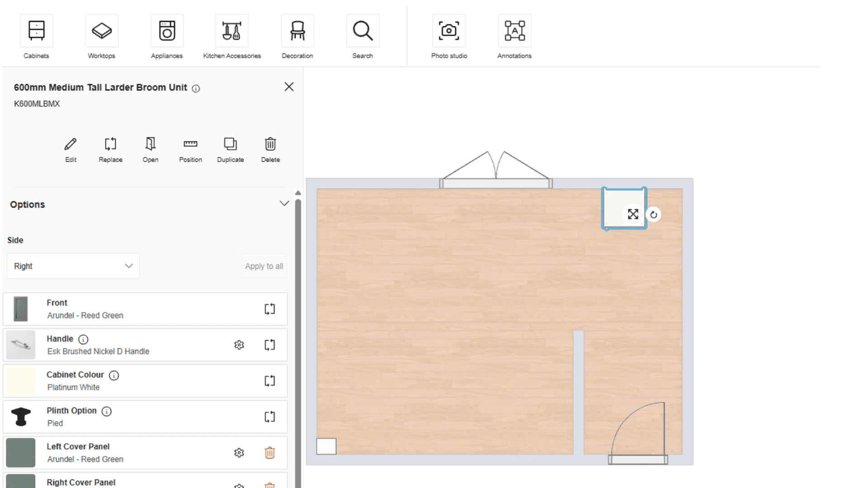Show Plinth Option info

point(107,411)
